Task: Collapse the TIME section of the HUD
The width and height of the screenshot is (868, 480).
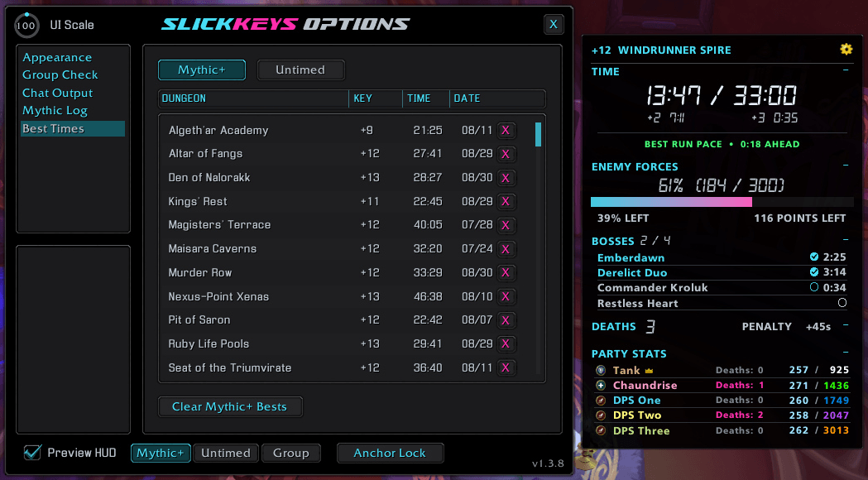Action: click(x=846, y=70)
